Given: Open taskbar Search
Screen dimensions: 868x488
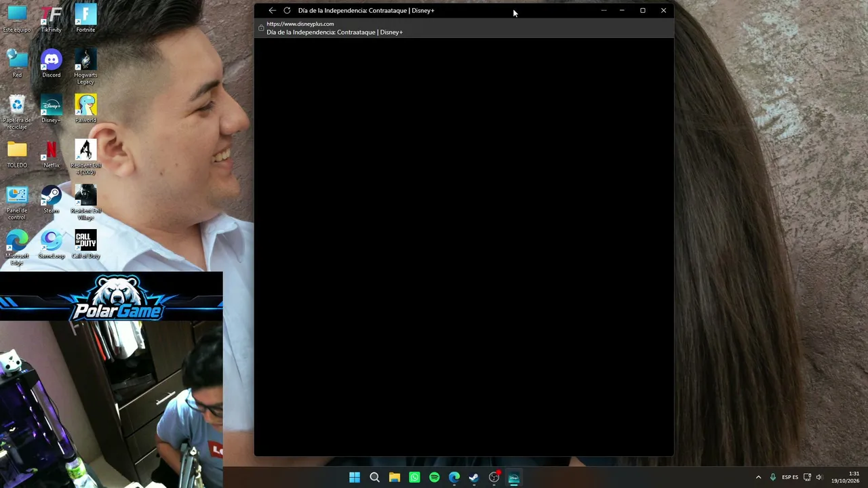Looking at the screenshot, I should [x=374, y=478].
